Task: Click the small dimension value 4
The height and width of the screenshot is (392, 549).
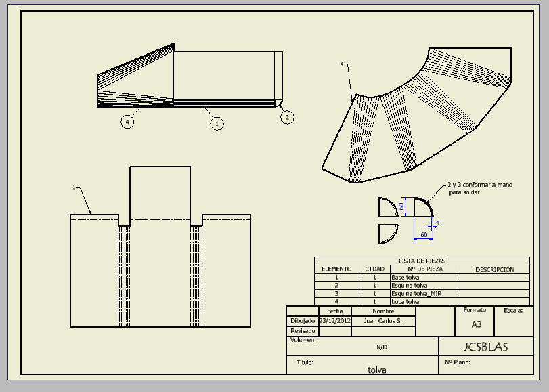Action: pos(437,222)
